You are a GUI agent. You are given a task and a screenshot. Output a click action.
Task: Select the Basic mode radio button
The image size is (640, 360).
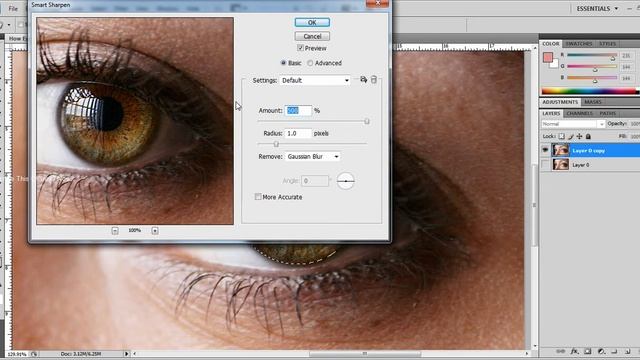[283, 63]
